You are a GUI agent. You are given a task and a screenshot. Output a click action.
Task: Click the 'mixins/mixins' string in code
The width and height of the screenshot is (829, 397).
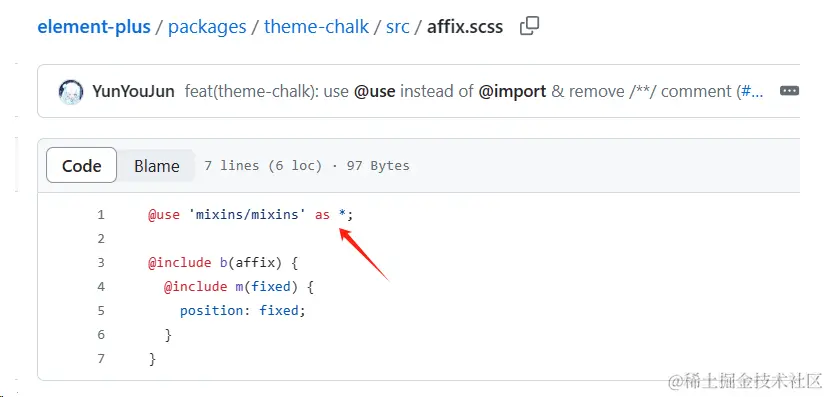(x=247, y=215)
